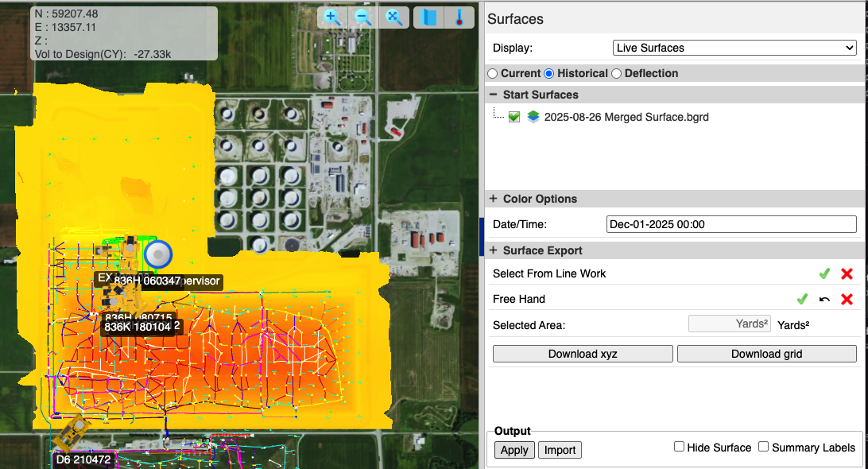
Task: Confirm Select From Line Work with green check
Action: (x=824, y=273)
